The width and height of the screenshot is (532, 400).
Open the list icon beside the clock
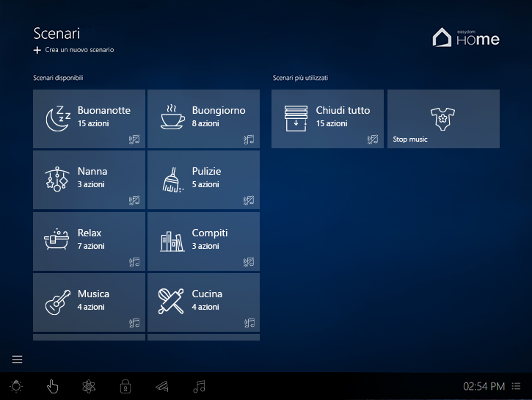click(x=516, y=386)
